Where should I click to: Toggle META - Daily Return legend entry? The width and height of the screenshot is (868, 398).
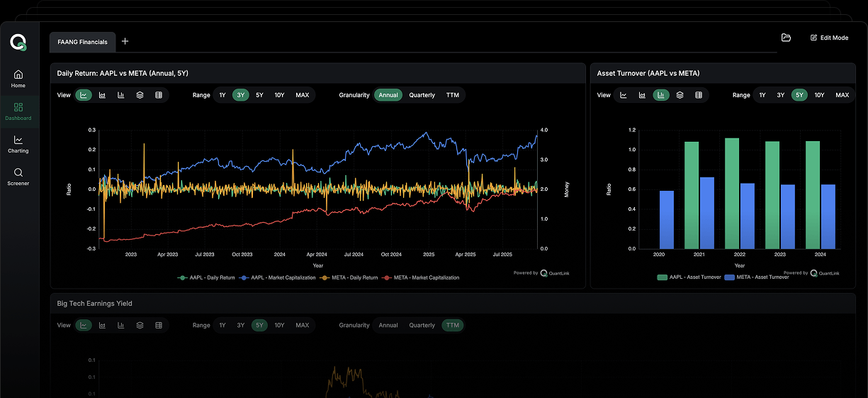349,277
